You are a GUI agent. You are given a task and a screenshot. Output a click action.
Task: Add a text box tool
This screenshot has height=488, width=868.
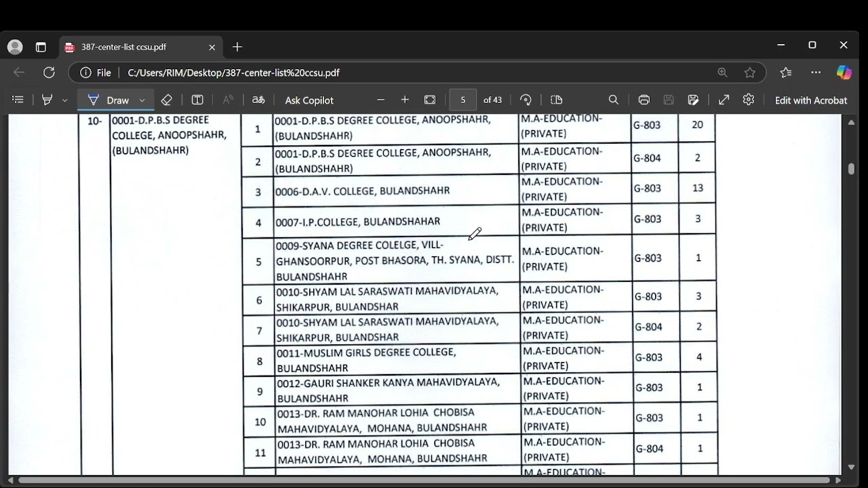pyautogui.click(x=197, y=100)
